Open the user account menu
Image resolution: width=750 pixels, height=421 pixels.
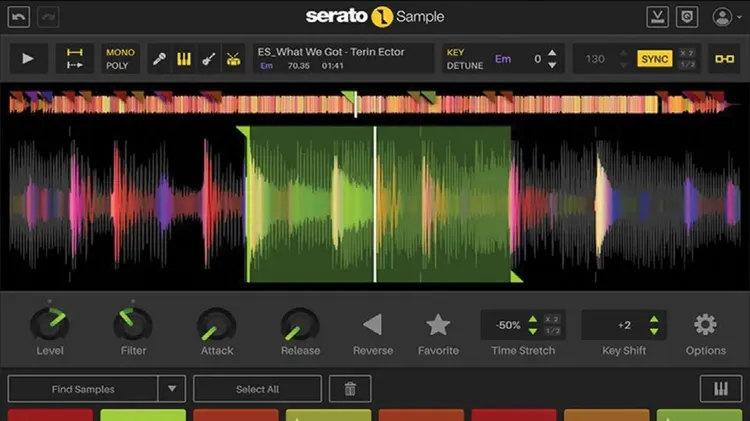726,17
